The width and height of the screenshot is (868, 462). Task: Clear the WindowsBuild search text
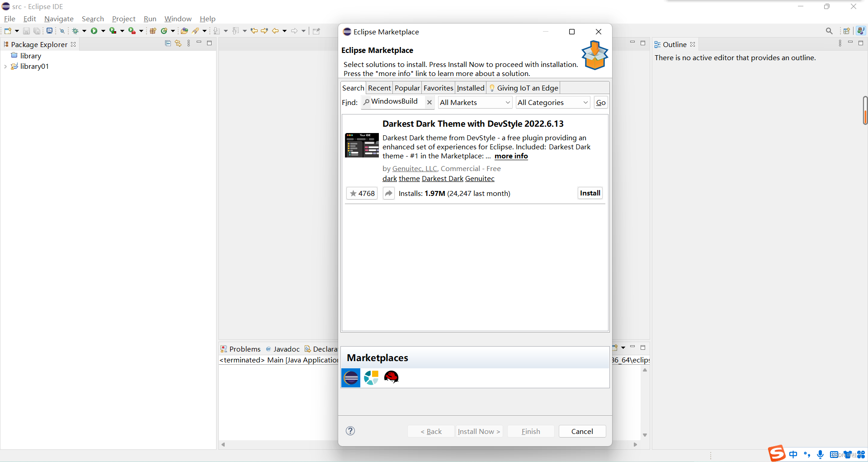[429, 102]
